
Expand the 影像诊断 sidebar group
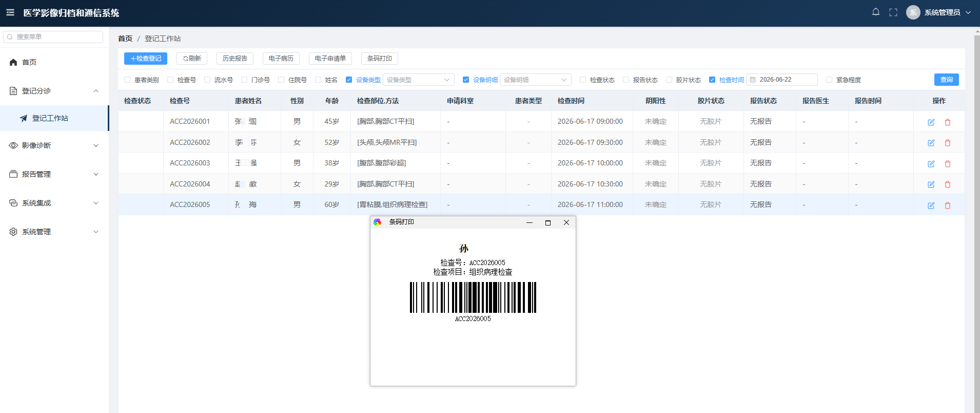click(54, 145)
